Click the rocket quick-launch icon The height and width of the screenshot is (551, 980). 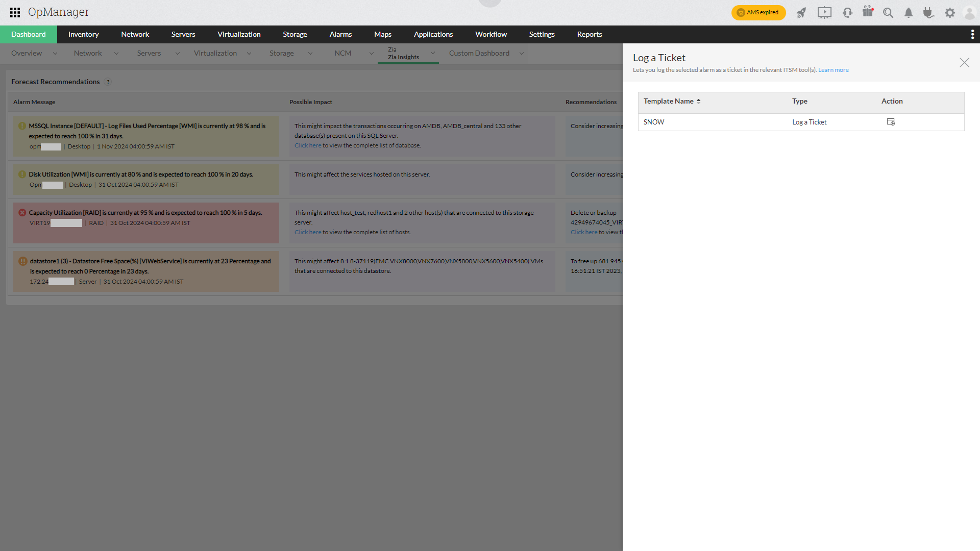[x=801, y=12]
